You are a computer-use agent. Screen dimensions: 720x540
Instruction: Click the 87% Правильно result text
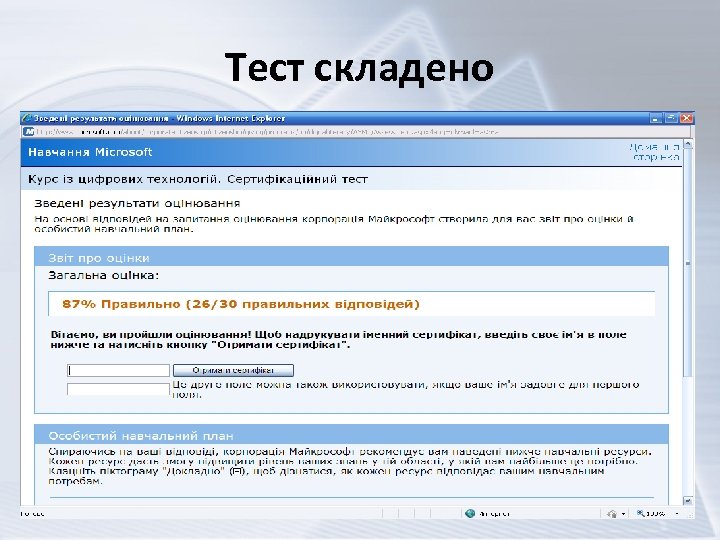point(241,304)
